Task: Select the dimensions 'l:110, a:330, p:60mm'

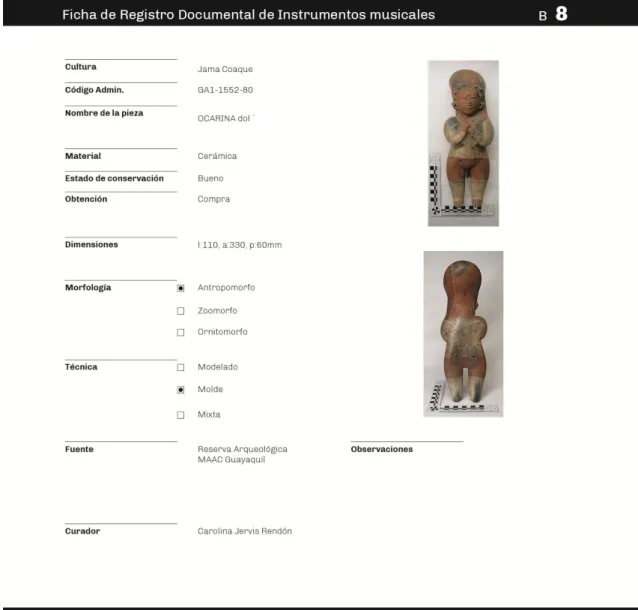Action: click(x=240, y=245)
